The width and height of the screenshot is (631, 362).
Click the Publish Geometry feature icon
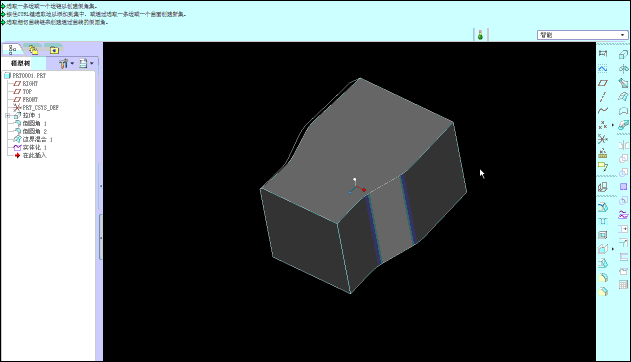(x=602, y=187)
